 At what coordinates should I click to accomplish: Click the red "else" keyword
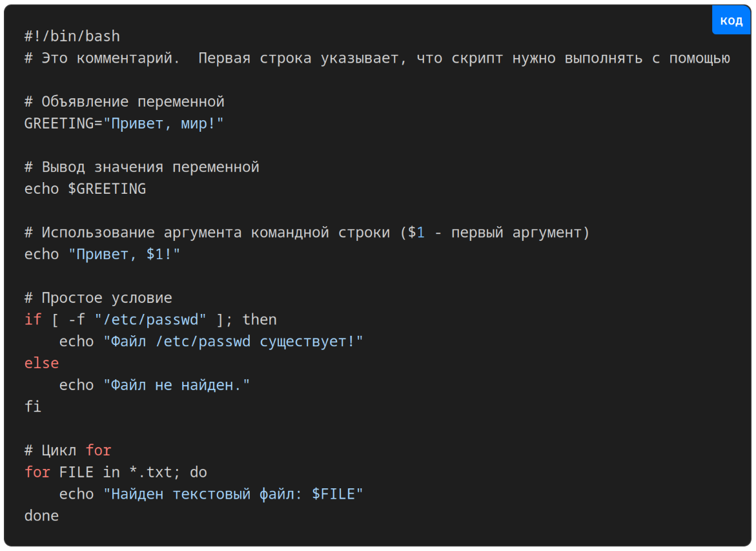pyautogui.click(x=41, y=363)
